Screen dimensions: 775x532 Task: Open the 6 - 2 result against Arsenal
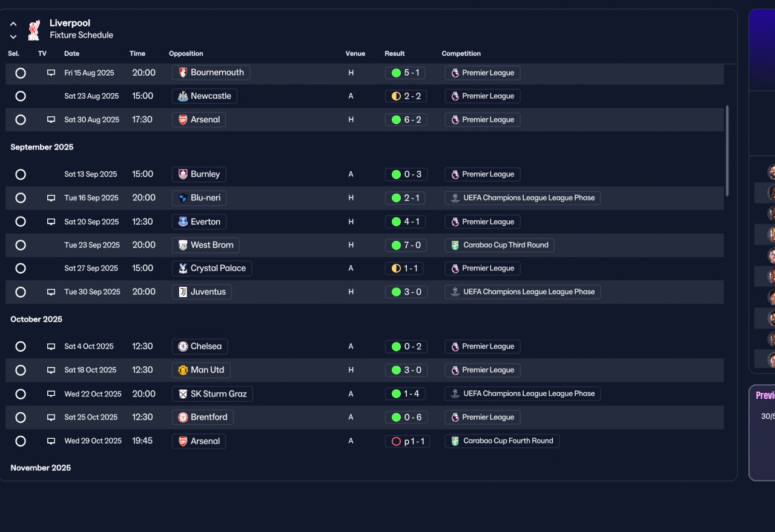(x=406, y=120)
